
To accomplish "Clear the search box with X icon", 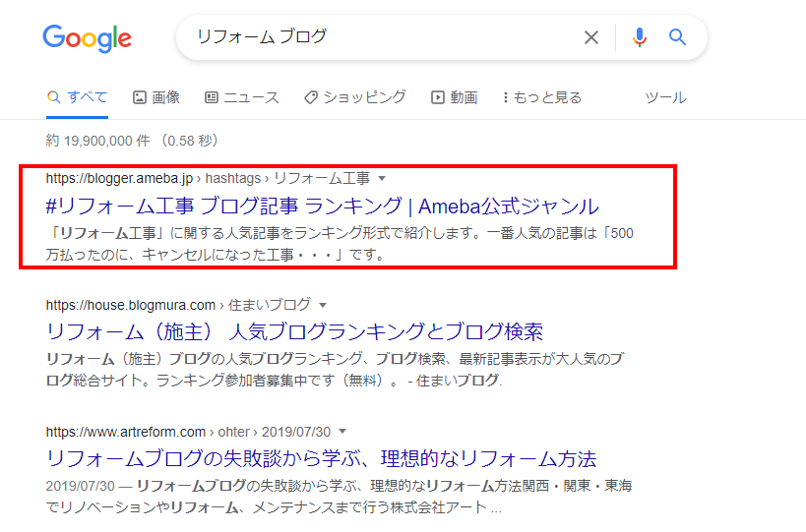I will coord(591,37).
